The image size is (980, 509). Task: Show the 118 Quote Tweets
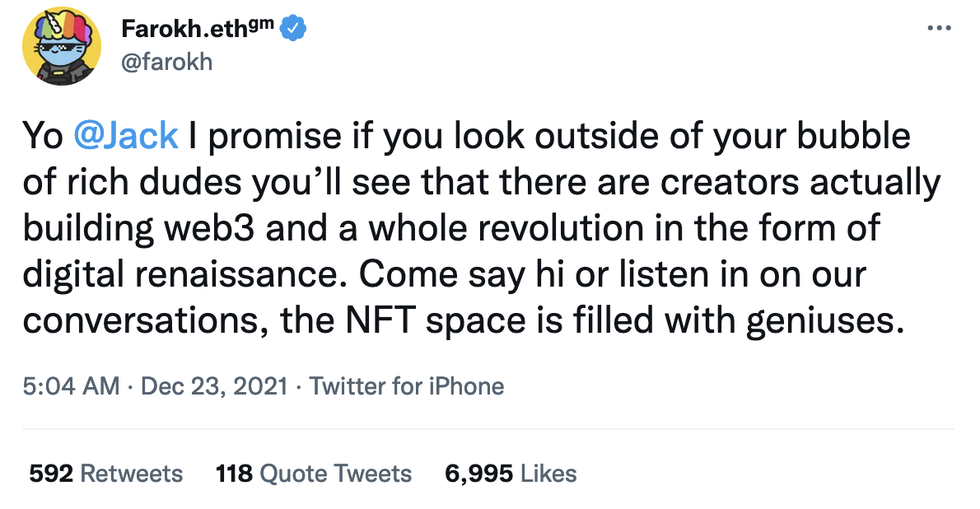point(313,474)
